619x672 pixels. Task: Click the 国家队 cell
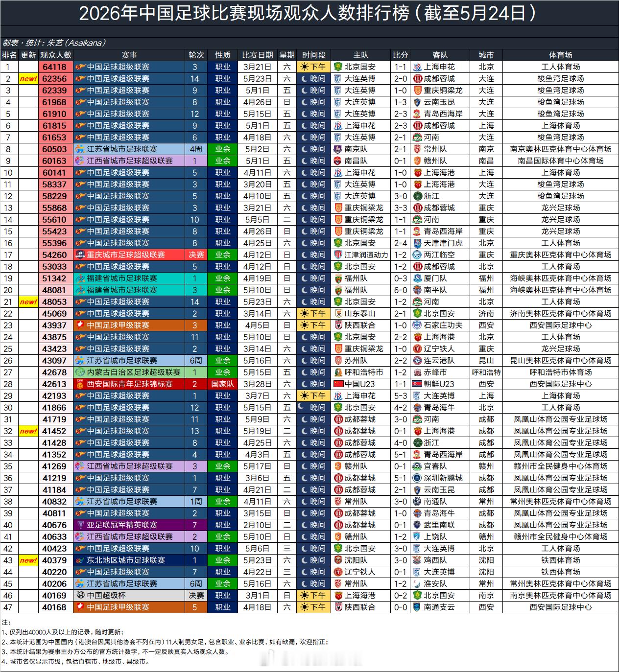click(223, 384)
